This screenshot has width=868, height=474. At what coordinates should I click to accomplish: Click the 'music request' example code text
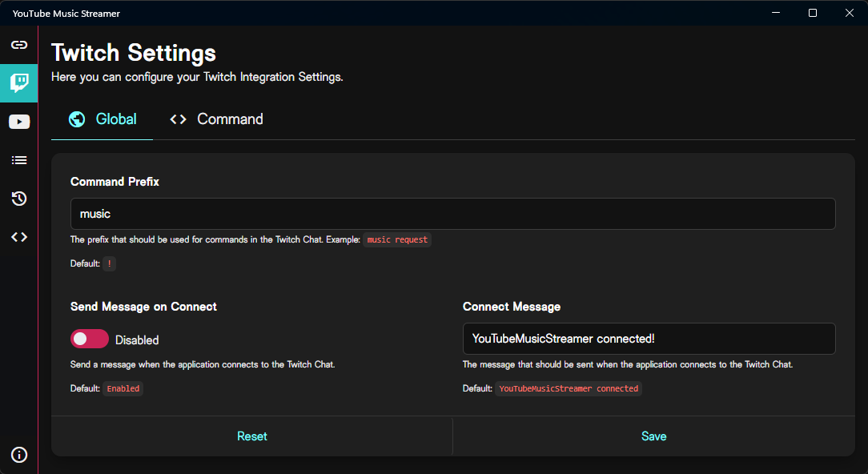tap(397, 239)
